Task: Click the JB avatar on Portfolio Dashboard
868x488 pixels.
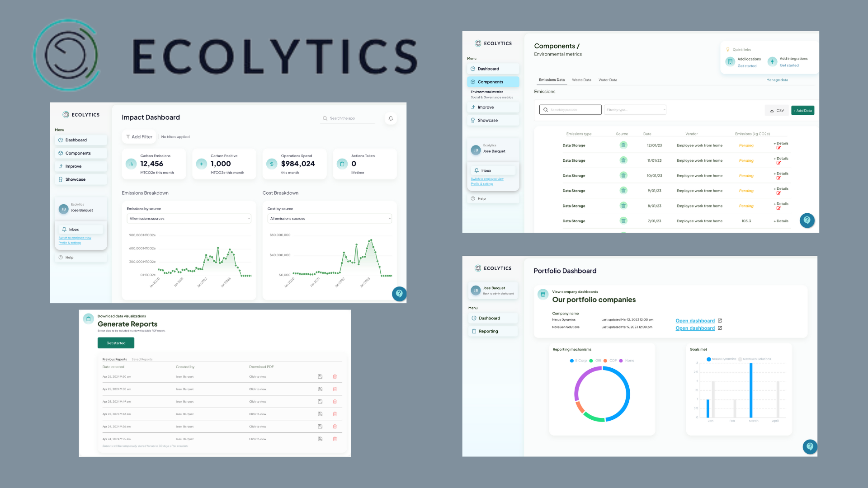Action: [x=476, y=291]
